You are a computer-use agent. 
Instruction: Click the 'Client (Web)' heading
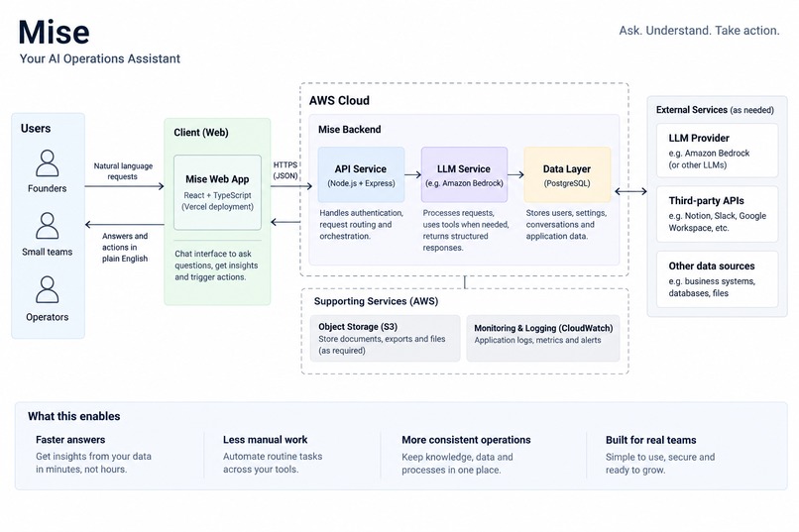pyautogui.click(x=201, y=133)
